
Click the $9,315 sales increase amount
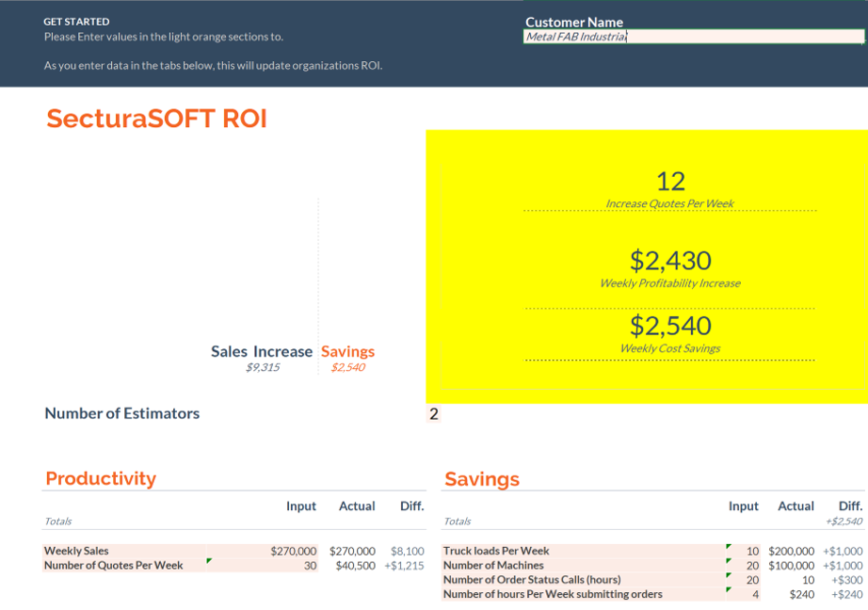click(263, 367)
